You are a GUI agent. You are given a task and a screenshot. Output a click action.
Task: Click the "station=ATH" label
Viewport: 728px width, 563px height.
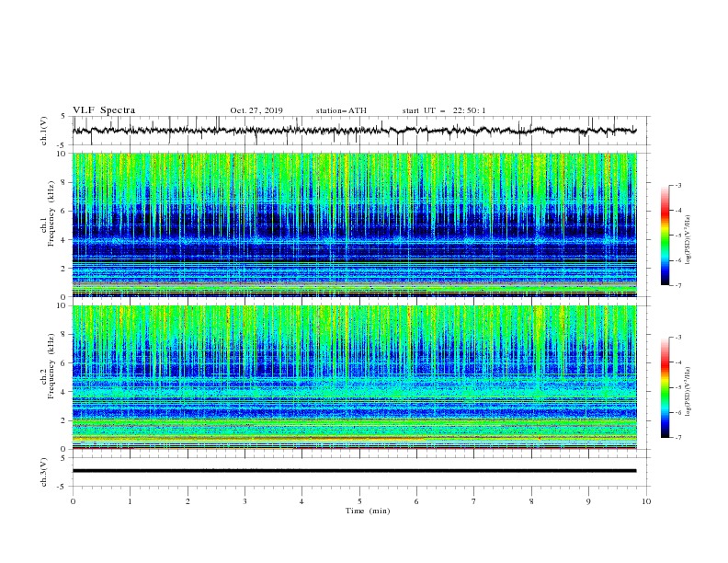click(x=341, y=110)
